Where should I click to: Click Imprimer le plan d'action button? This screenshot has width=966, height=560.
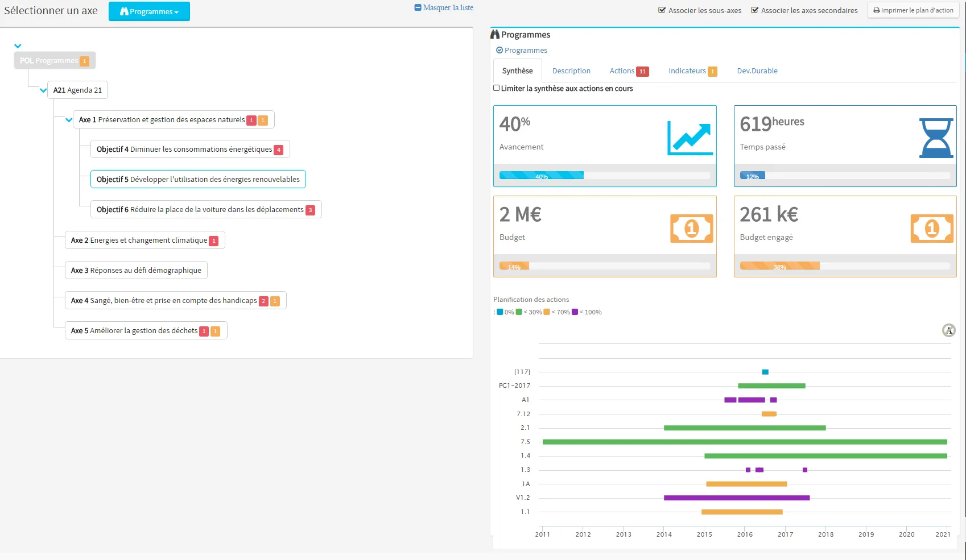click(x=913, y=10)
